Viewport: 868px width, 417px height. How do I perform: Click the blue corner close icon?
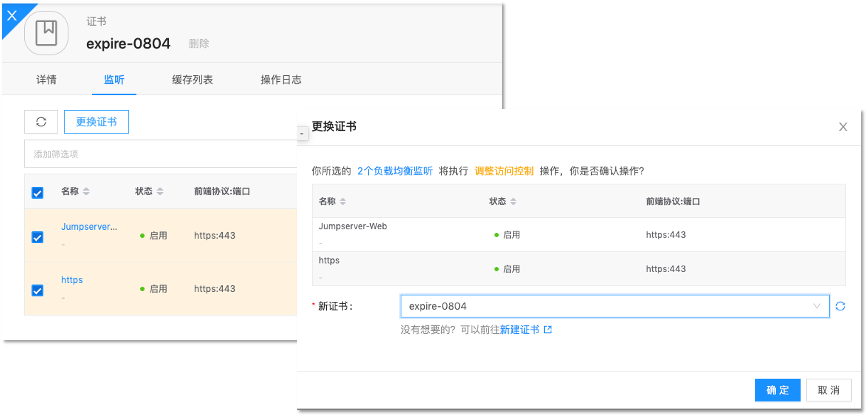pyautogui.click(x=11, y=13)
